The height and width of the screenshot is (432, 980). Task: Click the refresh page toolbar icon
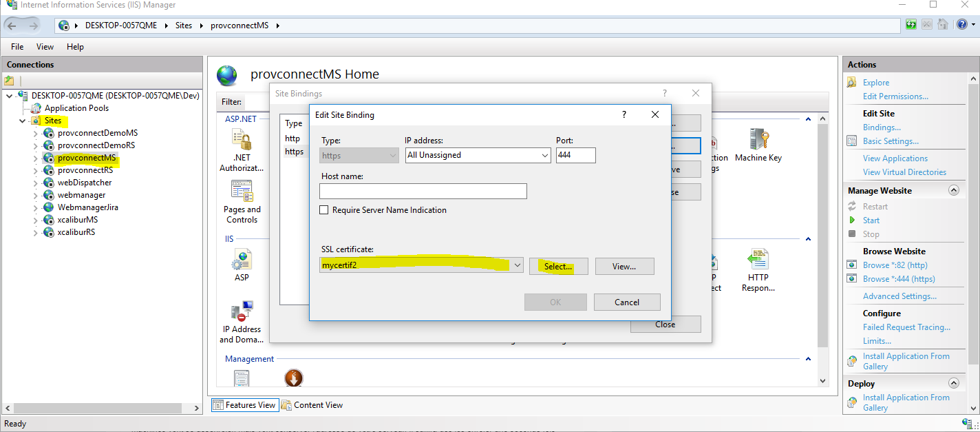coord(911,24)
